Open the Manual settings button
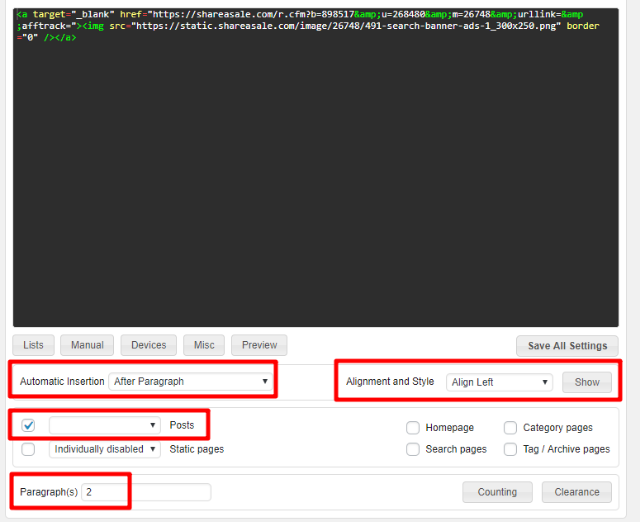 tap(87, 345)
